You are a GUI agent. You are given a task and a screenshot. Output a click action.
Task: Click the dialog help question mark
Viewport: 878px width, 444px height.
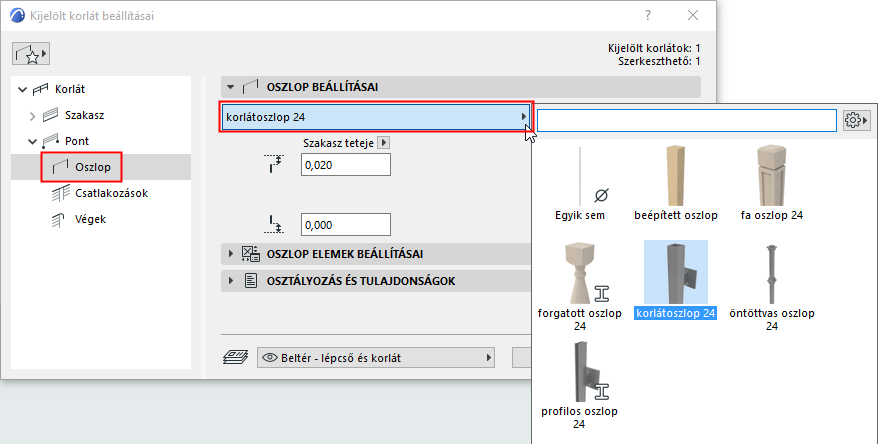point(648,16)
